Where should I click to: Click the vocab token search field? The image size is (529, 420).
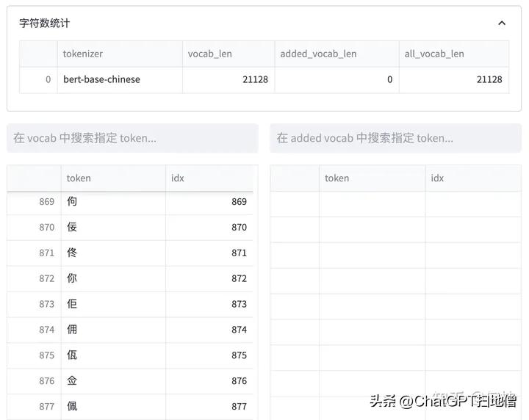coord(132,138)
